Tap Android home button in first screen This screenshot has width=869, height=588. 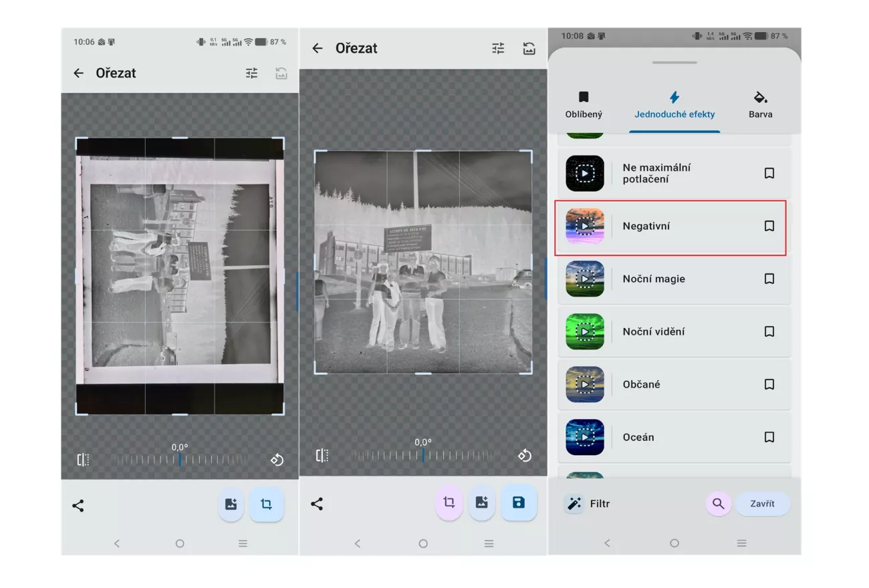pyautogui.click(x=180, y=544)
